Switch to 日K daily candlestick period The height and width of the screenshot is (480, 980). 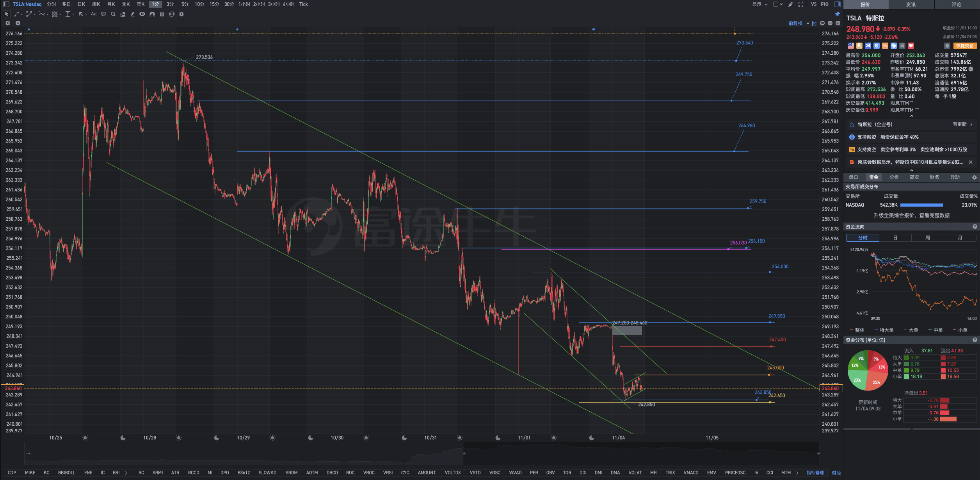(81, 4)
